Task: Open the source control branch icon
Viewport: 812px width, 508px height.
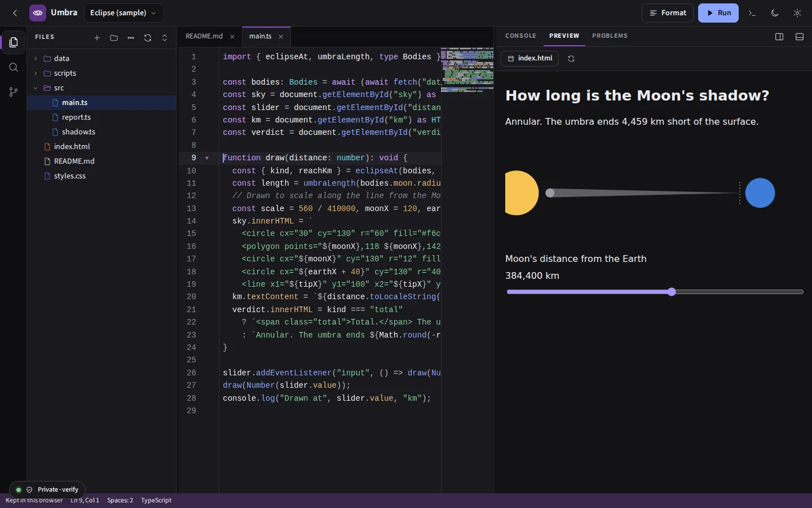Action: click(14, 92)
